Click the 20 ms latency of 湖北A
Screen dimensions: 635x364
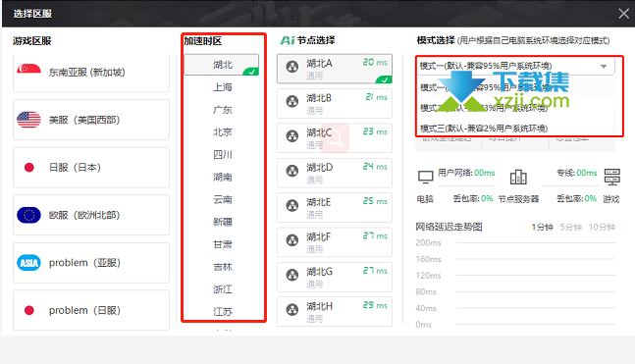(x=375, y=63)
